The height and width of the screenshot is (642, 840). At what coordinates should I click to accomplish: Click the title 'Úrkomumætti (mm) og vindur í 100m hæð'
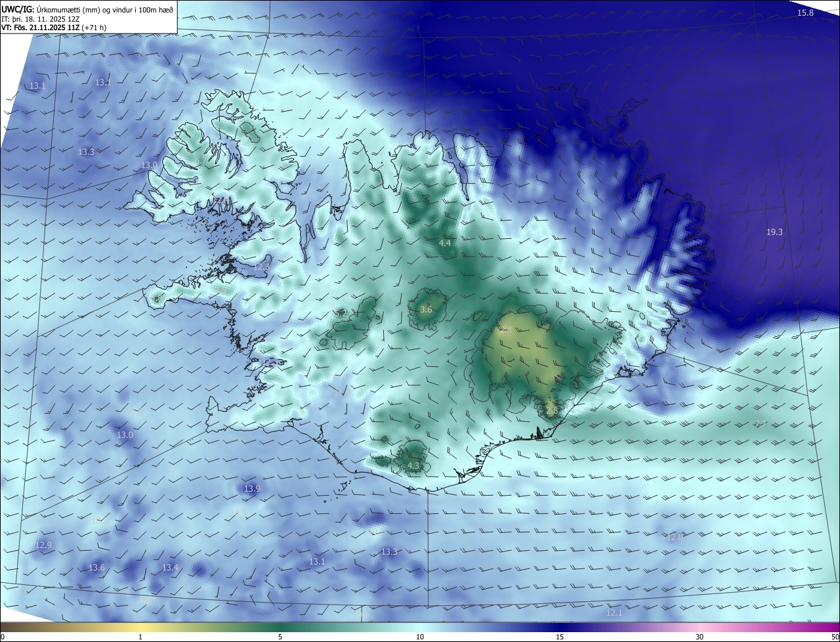104,9
